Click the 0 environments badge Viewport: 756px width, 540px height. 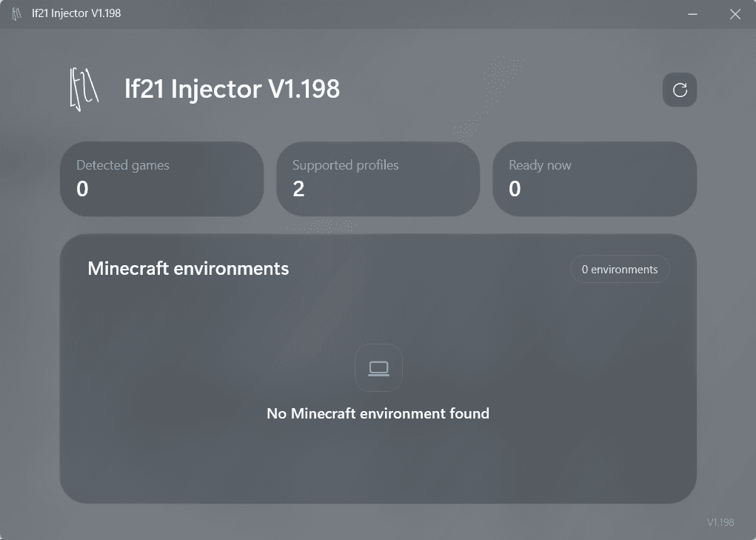pyautogui.click(x=620, y=269)
